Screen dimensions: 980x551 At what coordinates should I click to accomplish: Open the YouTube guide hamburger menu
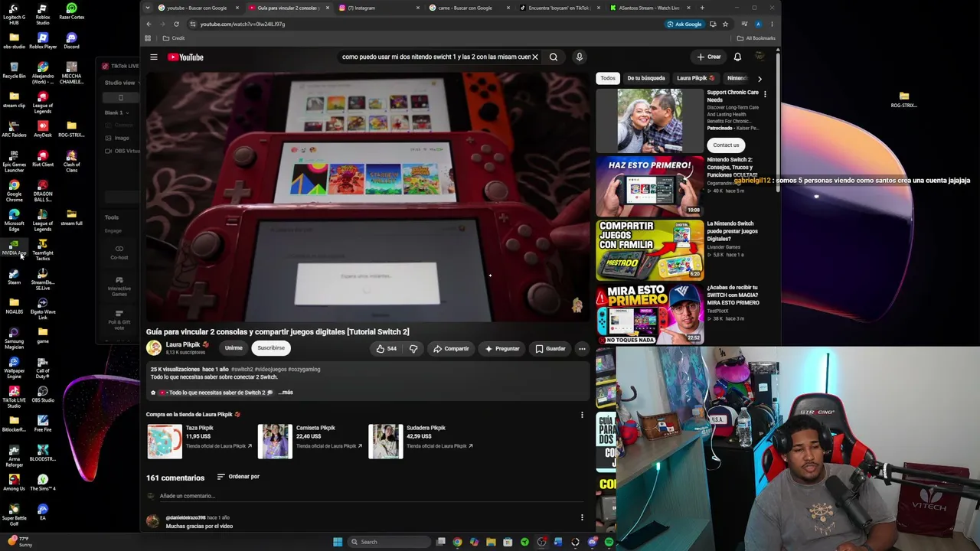(x=154, y=57)
